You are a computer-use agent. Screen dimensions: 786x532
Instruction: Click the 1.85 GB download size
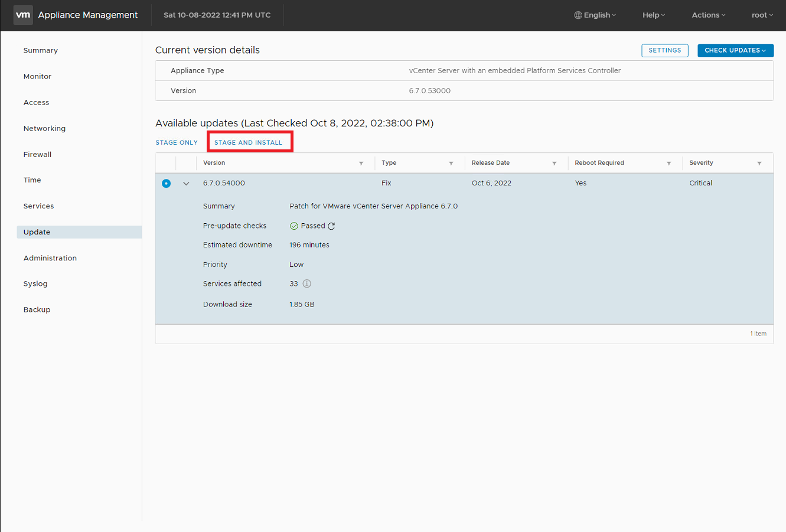pyautogui.click(x=302, y=305)
